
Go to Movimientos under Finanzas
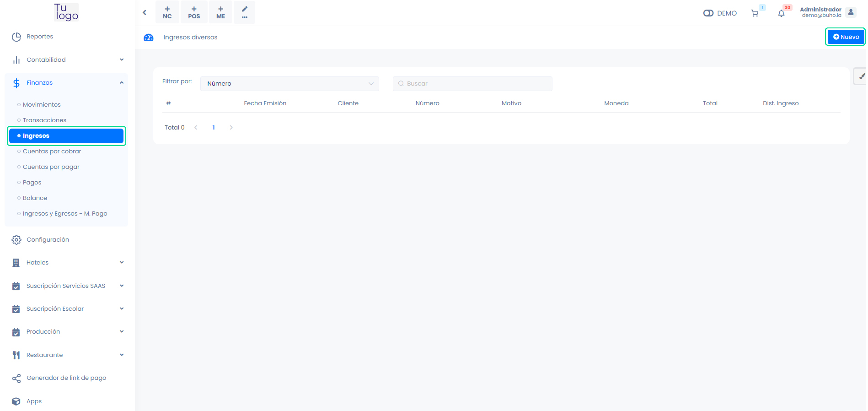click(42, 105)
